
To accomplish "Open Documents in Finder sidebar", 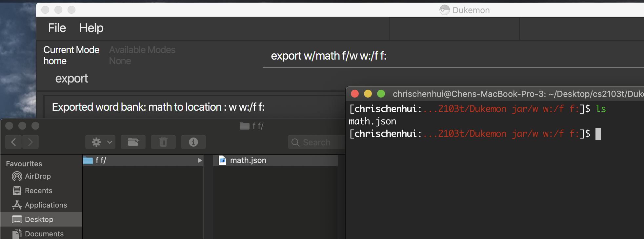I will coord(38,234).
